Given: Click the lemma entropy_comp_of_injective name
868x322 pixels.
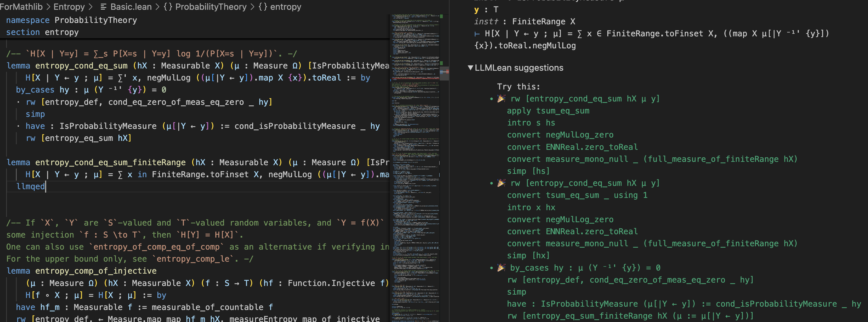Looking at the screenshot, I should [96, 271].
